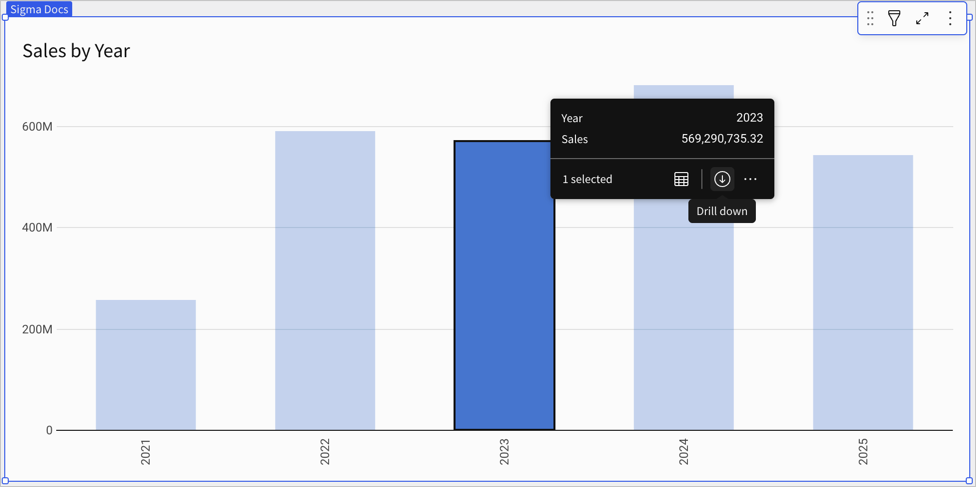
Task: Open the three-dot more options in tooltip
Action: click(x=750, y=179)
